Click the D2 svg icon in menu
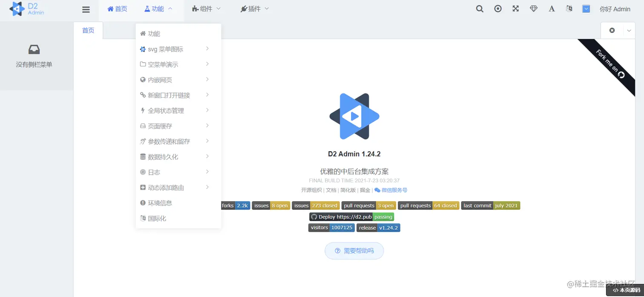644x297 pixels. pos(143,49)
